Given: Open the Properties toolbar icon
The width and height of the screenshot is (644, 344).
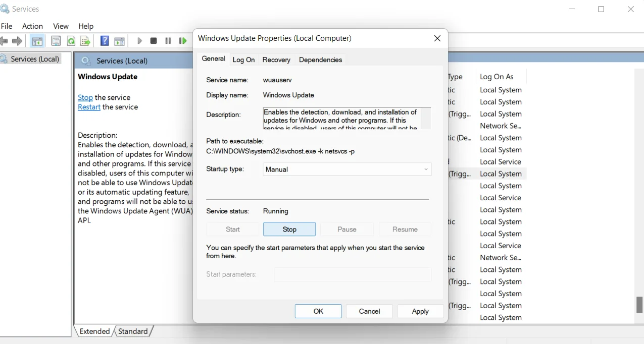Looking at the screenshot, I should [56, 41].
